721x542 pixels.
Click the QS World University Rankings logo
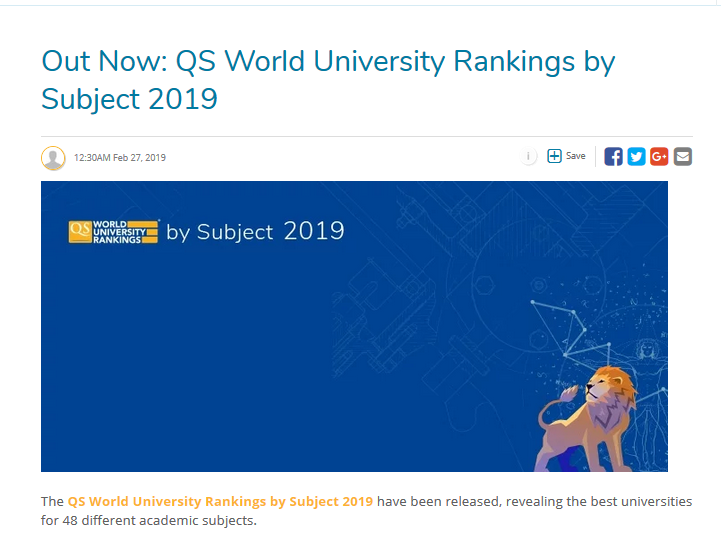(113, 232)
